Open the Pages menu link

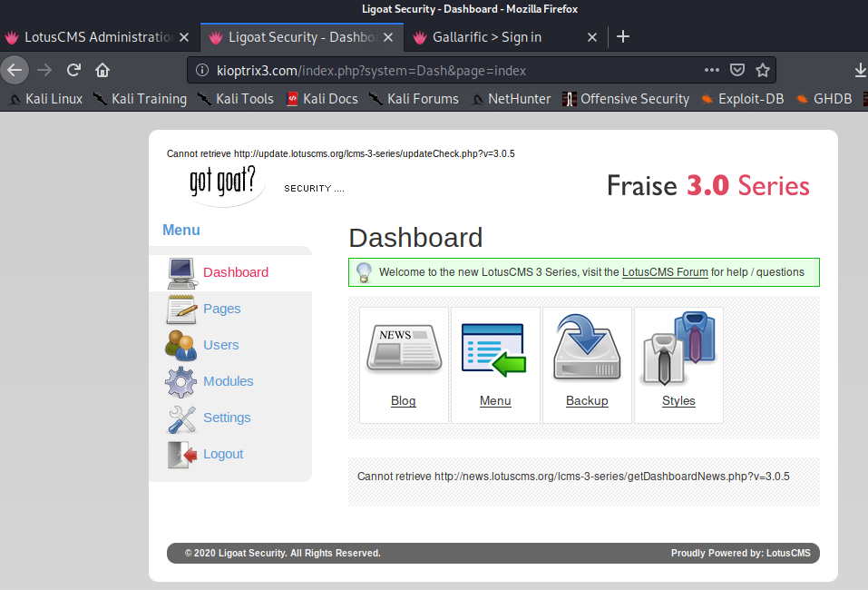(222, 309)
